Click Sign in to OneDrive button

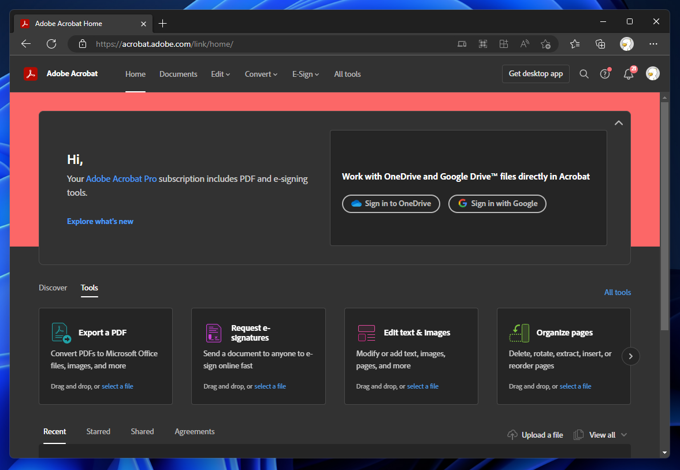pyautogui.click(x=391, y=204)
